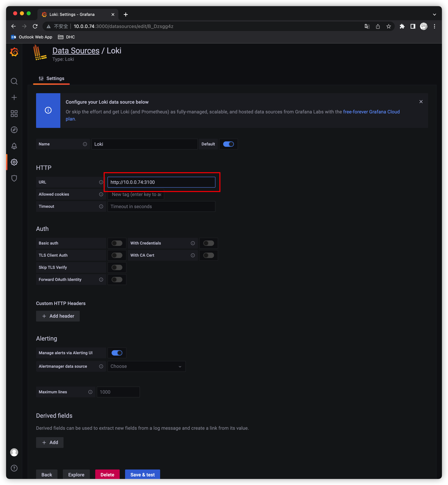Open the Dashboards grid icon in sidebar

pos(14,114)
